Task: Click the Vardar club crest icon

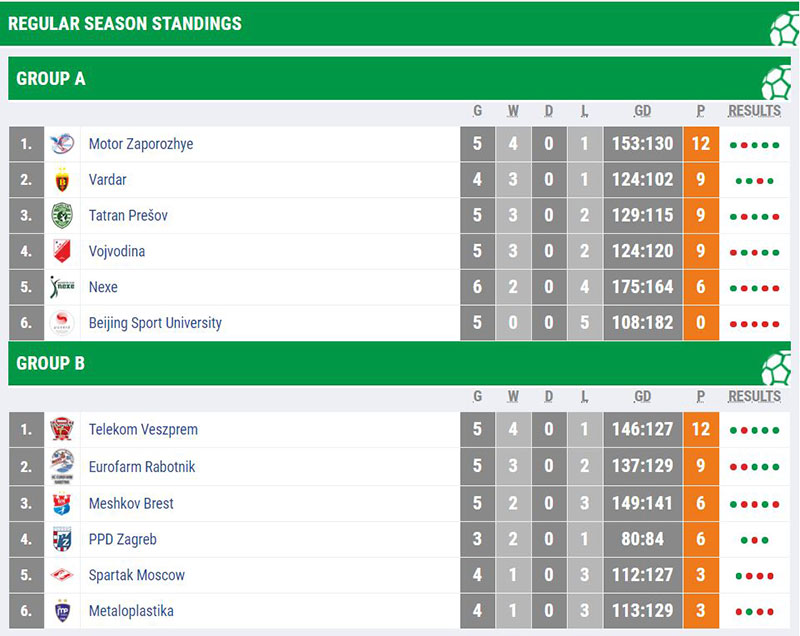Action: (62, 180)
